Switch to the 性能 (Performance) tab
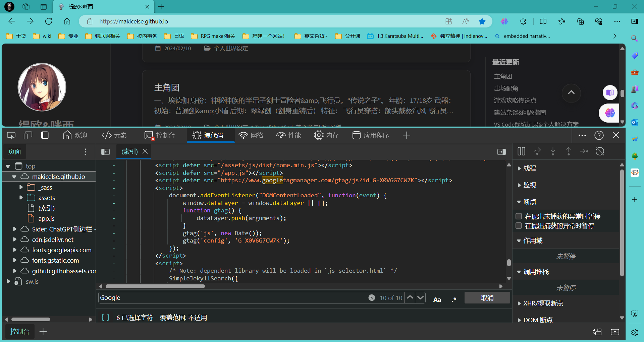644x342 pixels. point(288,135)
